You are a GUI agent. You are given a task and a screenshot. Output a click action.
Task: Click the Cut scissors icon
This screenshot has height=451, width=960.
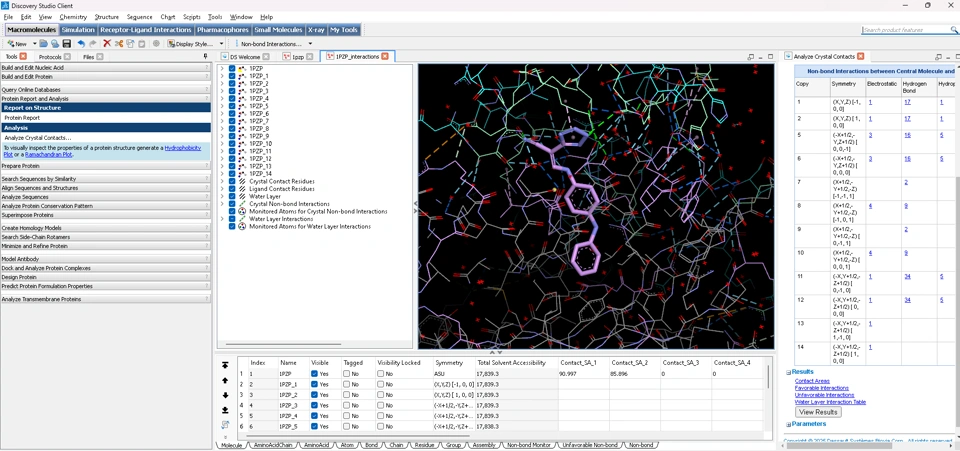(x=119, y=44)
